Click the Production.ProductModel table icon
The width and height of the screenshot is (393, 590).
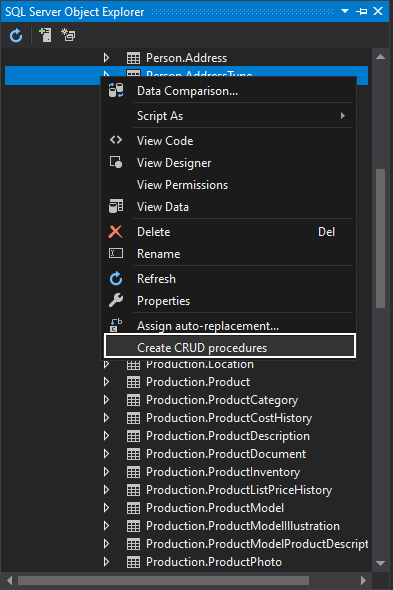133,509
